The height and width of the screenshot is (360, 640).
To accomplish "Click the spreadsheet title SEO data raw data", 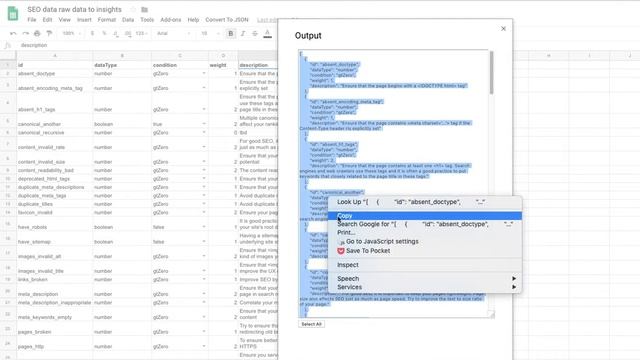I will tap(74, 9).
